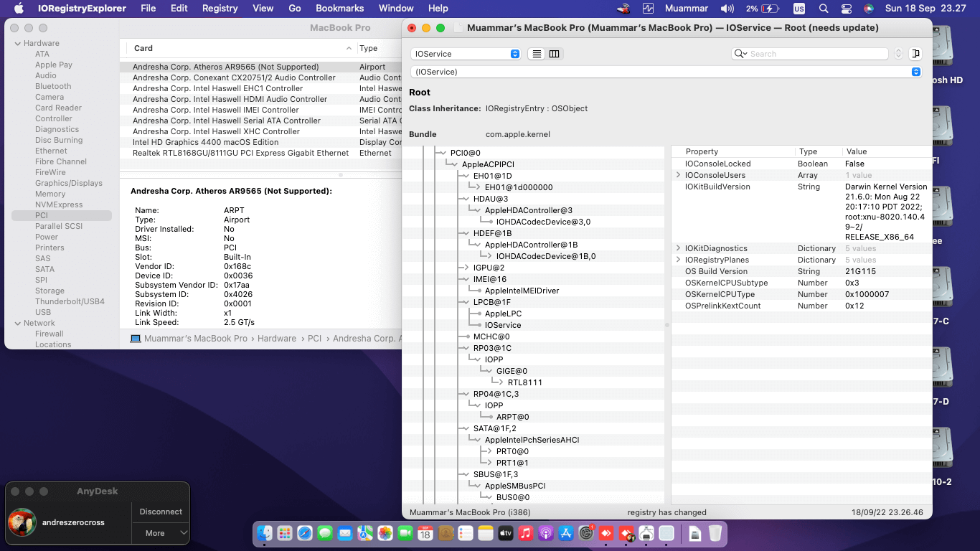This screenshot has width=980, height=551.
Task: Collapse the Hardware section in sidebar
Action: [17, 44]
